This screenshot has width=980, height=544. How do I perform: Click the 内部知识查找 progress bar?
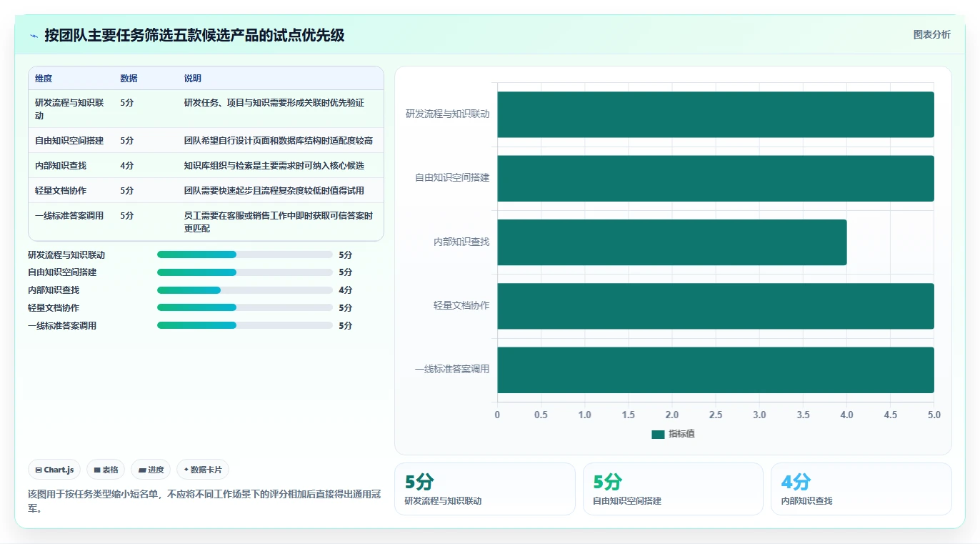click(245, 290)
